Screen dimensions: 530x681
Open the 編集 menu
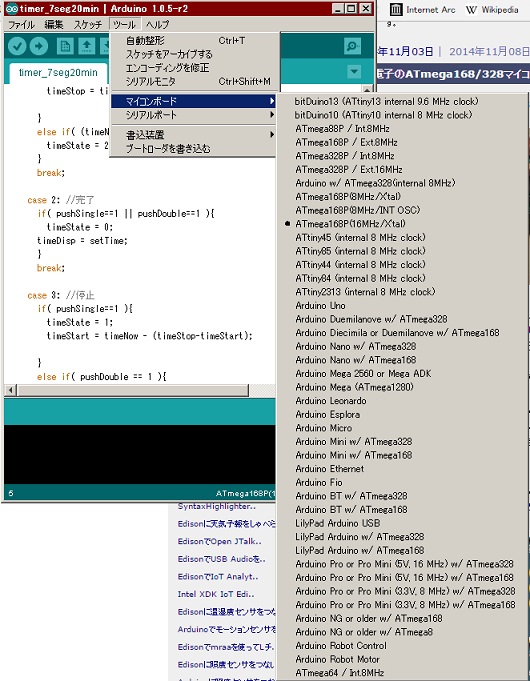tap(54, 25)
